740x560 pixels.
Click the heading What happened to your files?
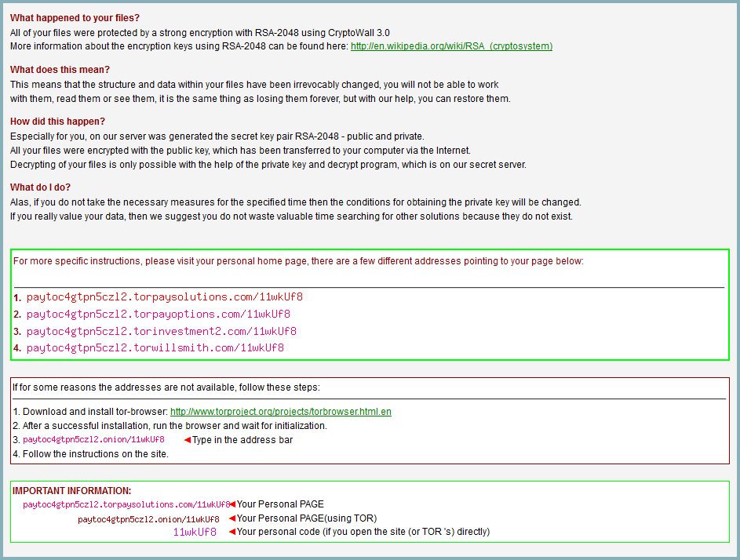coord(74,17)
